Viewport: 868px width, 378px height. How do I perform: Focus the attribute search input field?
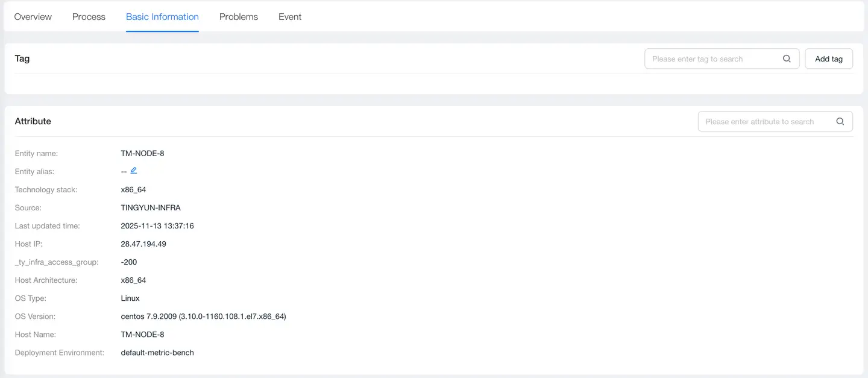(764, 122)
